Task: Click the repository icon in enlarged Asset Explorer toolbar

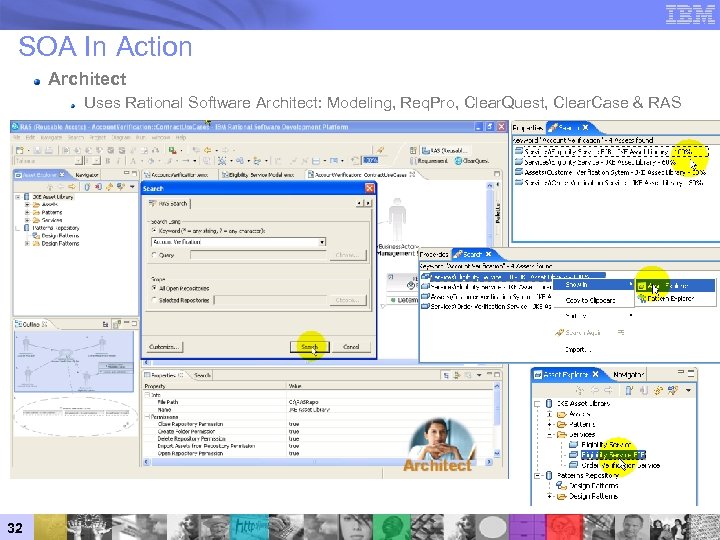Action: [629, 390]
